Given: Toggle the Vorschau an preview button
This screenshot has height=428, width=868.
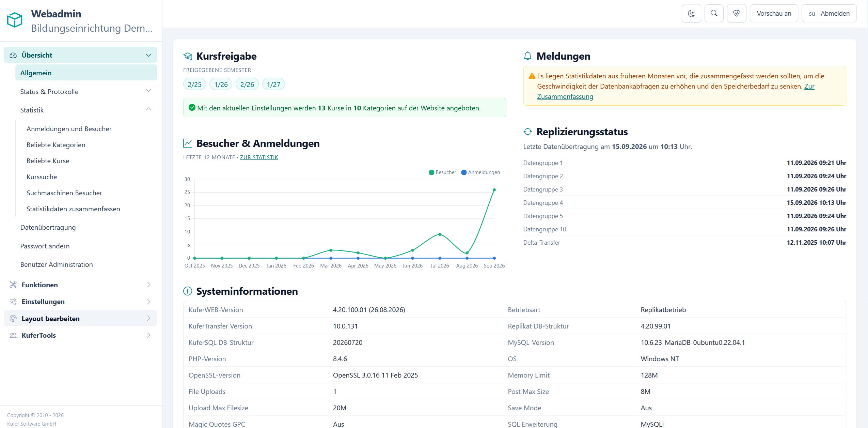Looking at the screenshot, I should pos(774,13).
